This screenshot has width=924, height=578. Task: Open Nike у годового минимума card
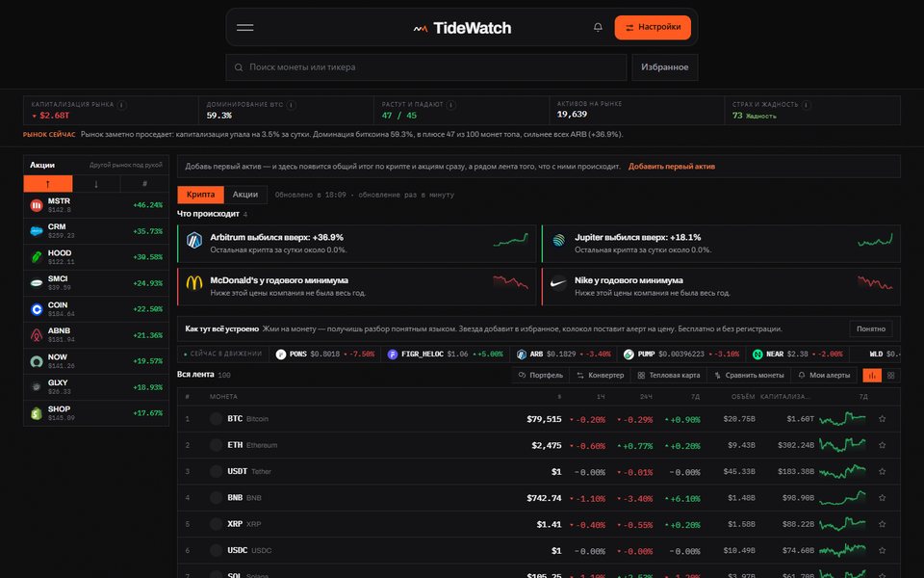[x=721, y=287]
